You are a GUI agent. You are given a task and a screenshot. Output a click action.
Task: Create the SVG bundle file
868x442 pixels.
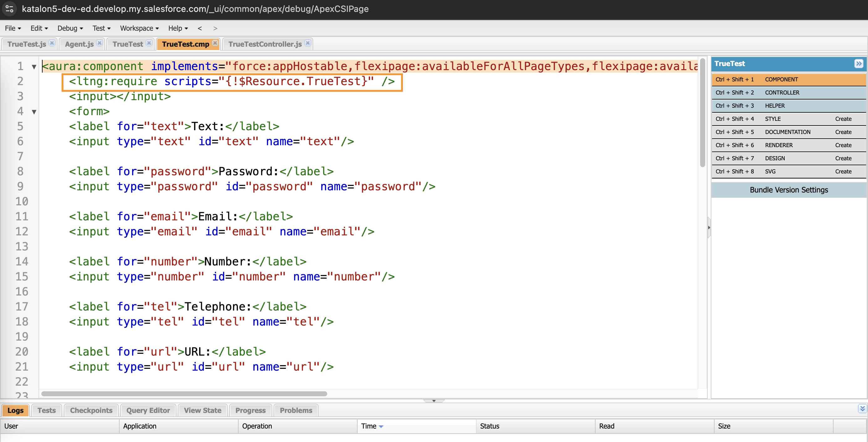(x=843, y=172)
